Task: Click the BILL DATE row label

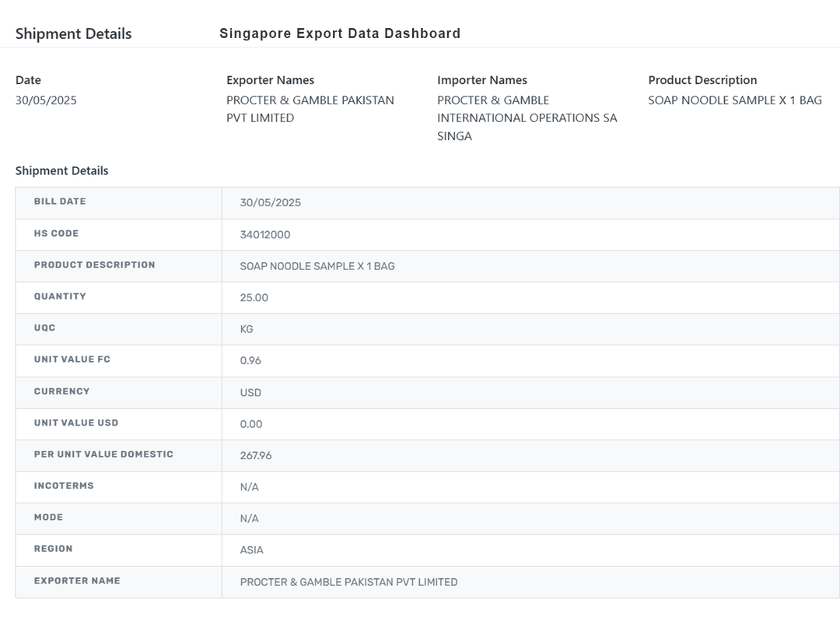Action: 60,202
